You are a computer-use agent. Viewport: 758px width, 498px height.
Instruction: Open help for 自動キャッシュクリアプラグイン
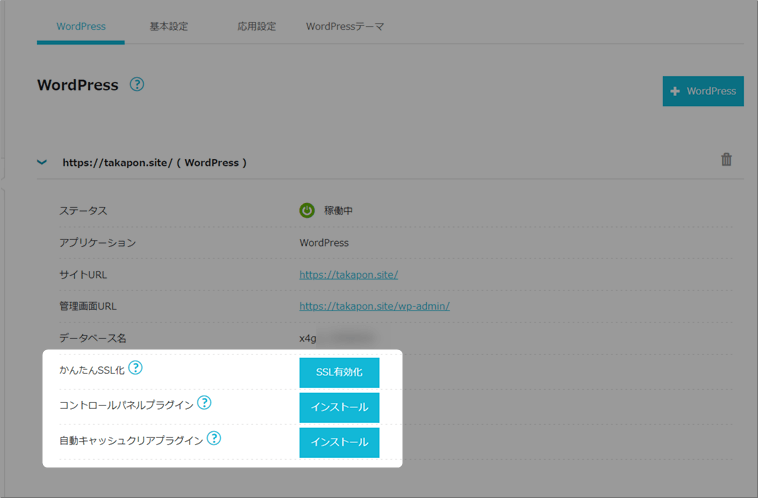click(x=214, y=438)
